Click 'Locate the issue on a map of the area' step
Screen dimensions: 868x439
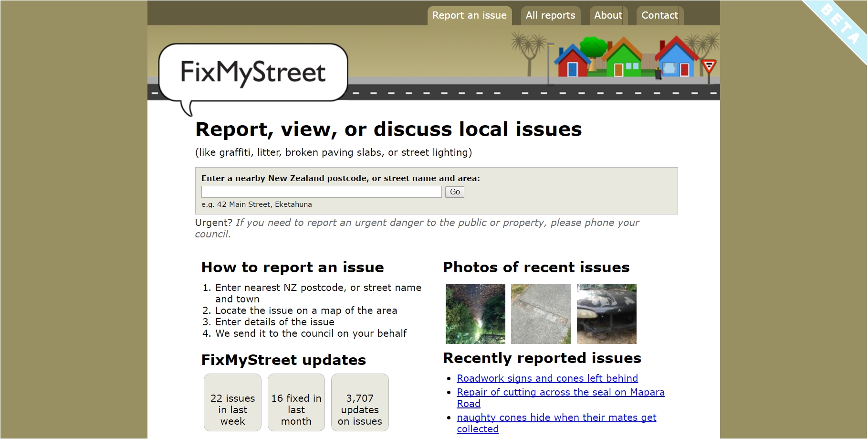(x=306, y=311)
